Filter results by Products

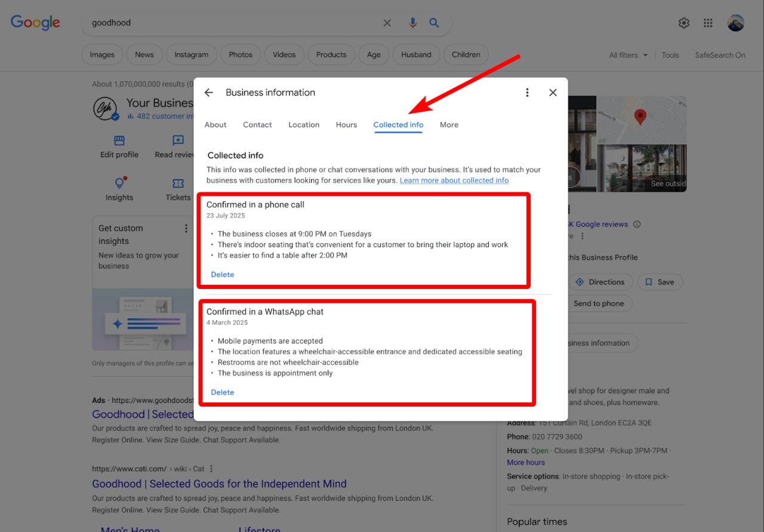(331, 54)
